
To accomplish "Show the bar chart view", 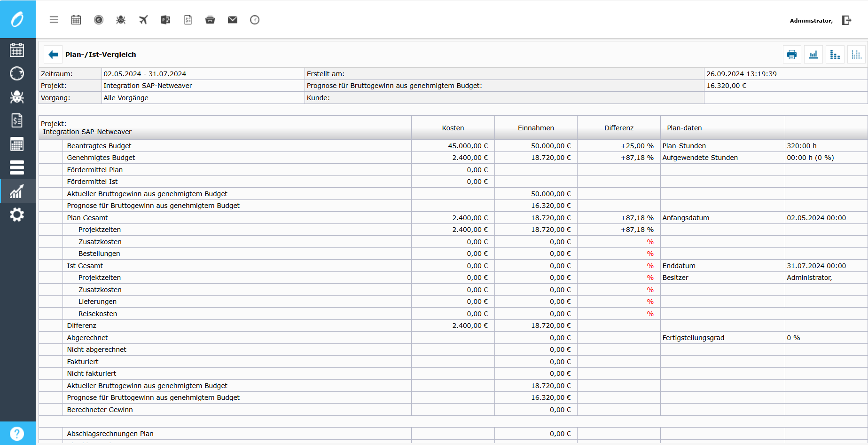I will coord(813,55).
